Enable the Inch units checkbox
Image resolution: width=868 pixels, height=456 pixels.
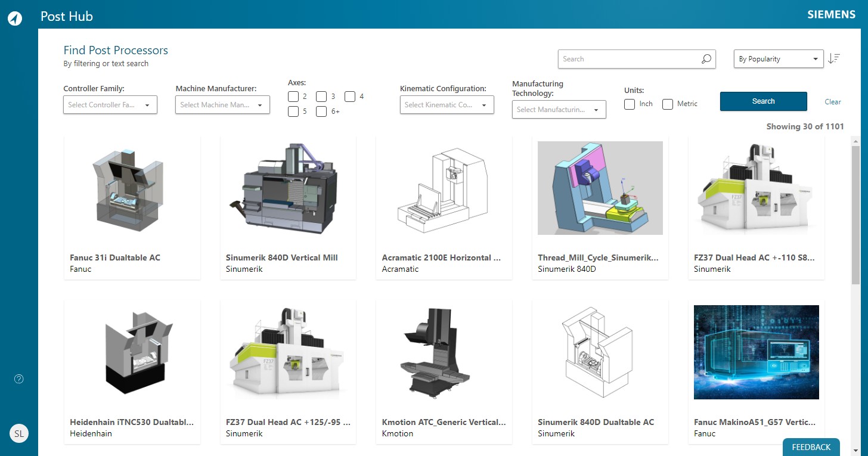point(630,104)
